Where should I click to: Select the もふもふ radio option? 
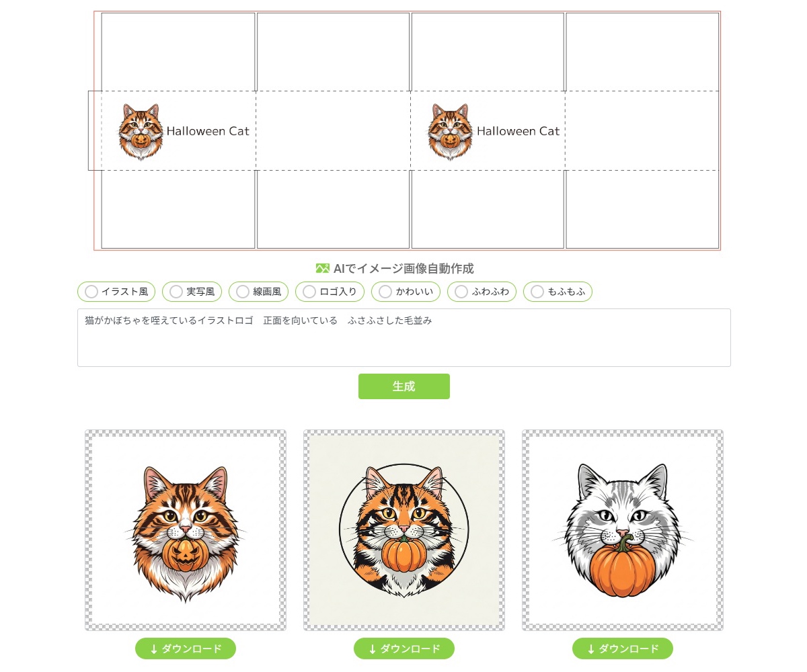click(558, 292)
